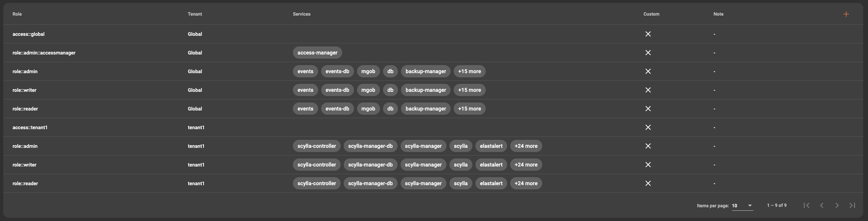Image resolution: width=868 pixels, height=221 pixels.
Task: Select the access-manager service chip
Action: [x=317, y=53]
